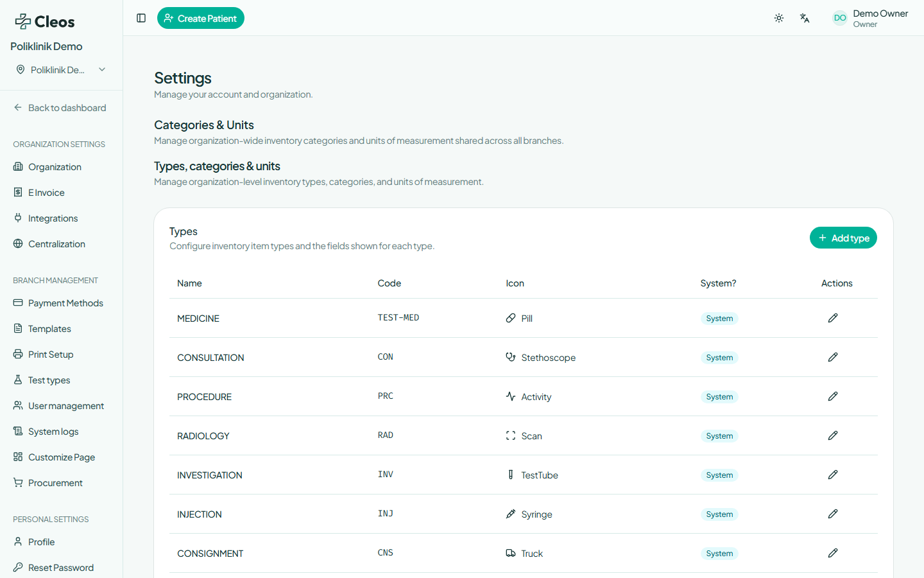This screenshot has width=924, height=578.
Task: Expand the Poliklinik branch selector
Action: (61, 69)
